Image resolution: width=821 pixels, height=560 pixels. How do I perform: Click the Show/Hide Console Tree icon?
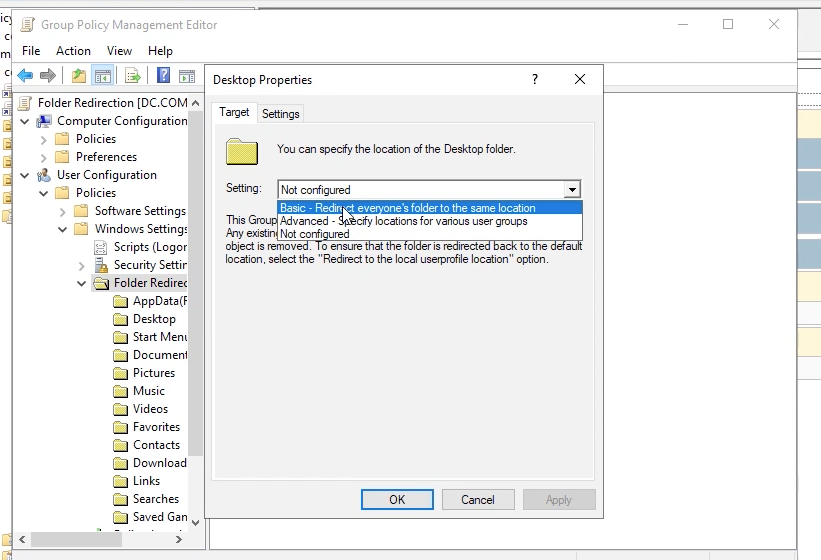pos(102,76)
